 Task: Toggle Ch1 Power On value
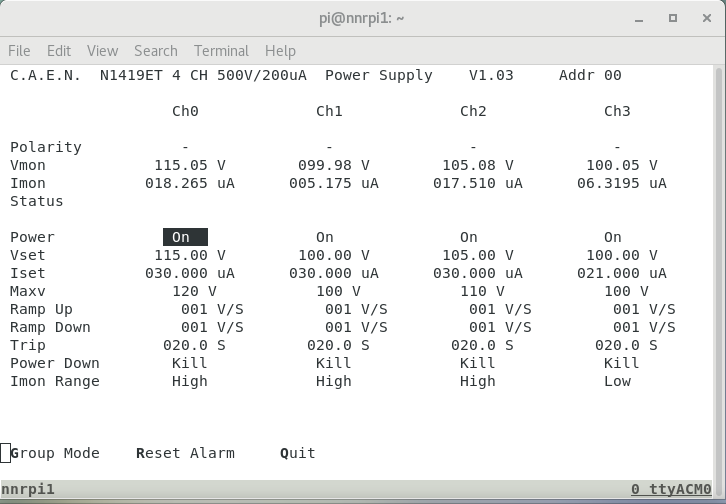(x=325, y=237)
